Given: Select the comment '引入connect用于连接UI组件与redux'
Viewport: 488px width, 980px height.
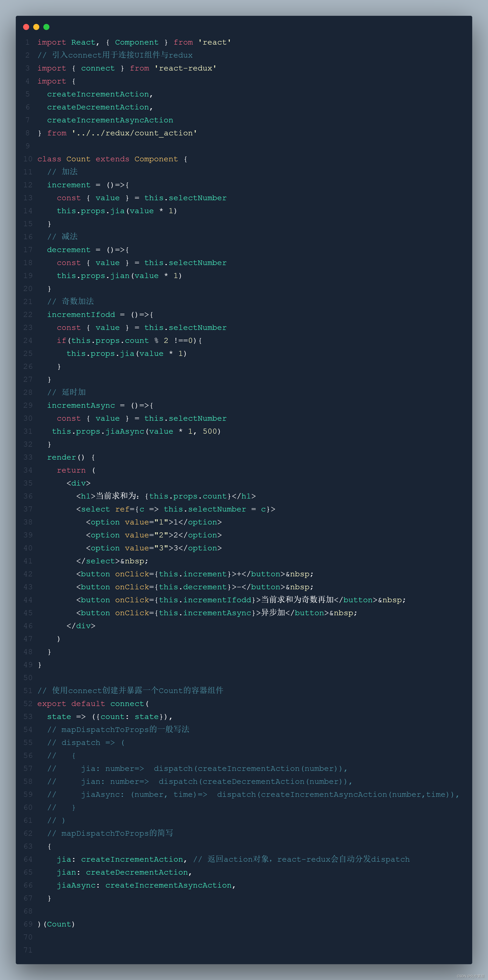Looking at the screenshot, I should (x=122, y=55).
